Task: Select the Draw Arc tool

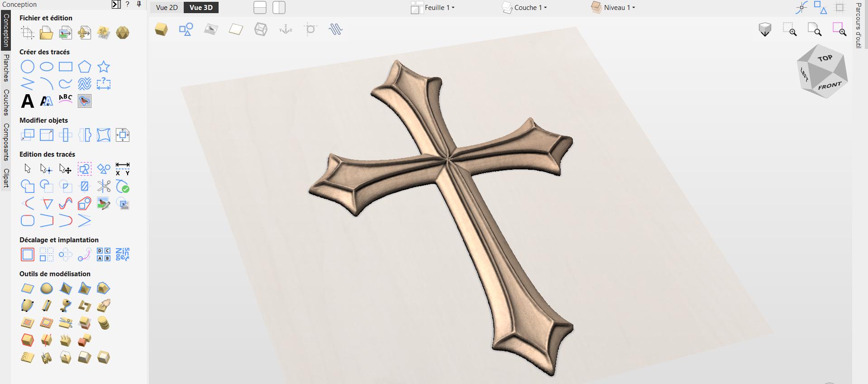Action: 47,84
